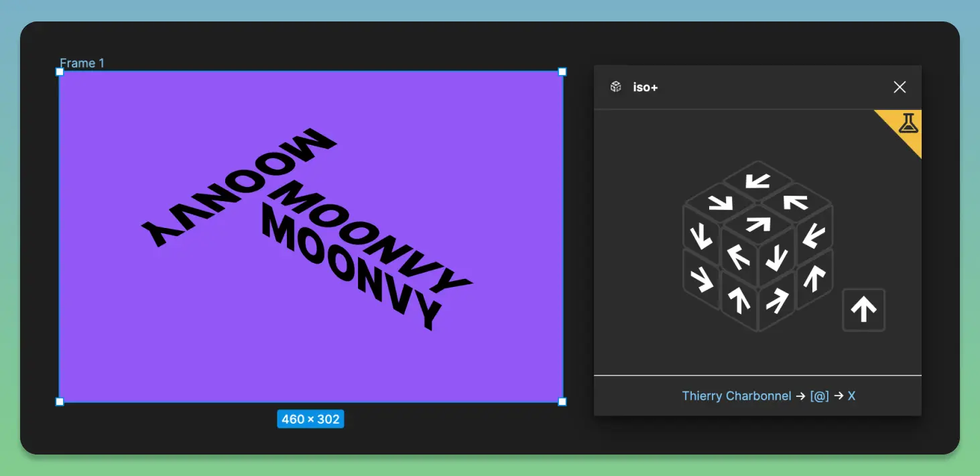Viewport: 980px width, 476px height.
Task: Select the upper-left tile on the cube's left face
Action: (x=701, y=235)
